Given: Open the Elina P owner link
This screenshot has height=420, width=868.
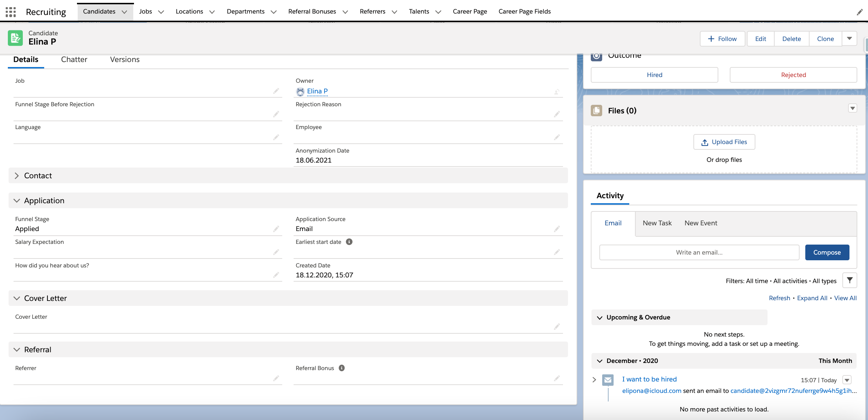Looking at the screenshot, I should [317, 91].
